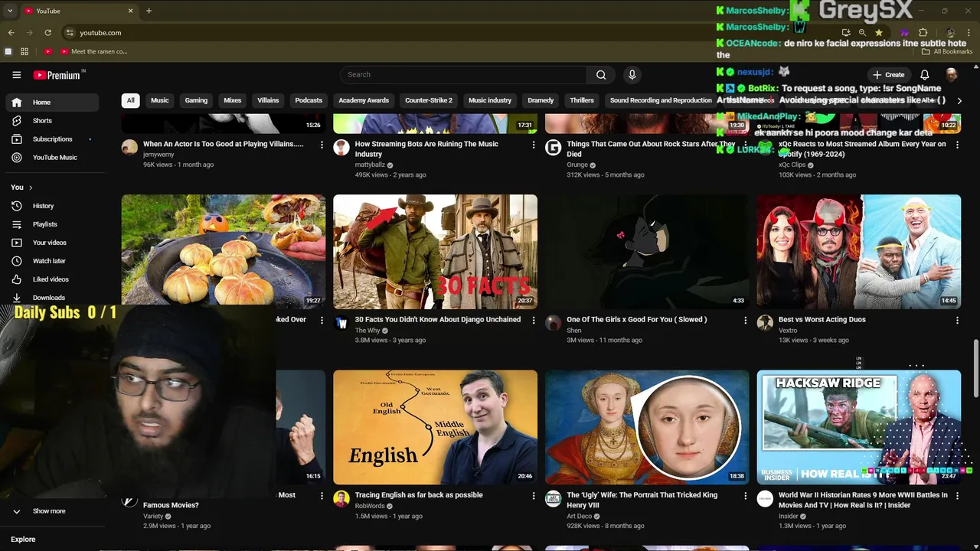
Task: Click the youtube.com address bar
Action: [100, 33]
